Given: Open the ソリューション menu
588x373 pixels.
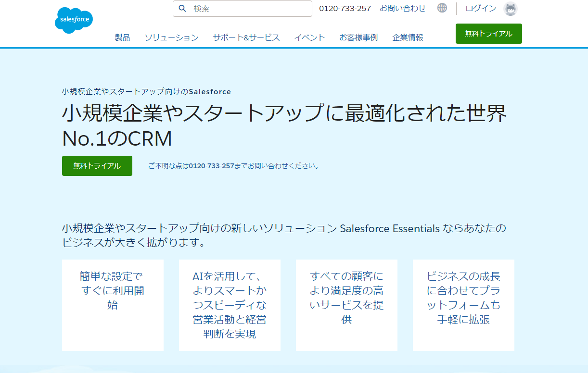Looking at the screenshot, I should click(171, 37).
